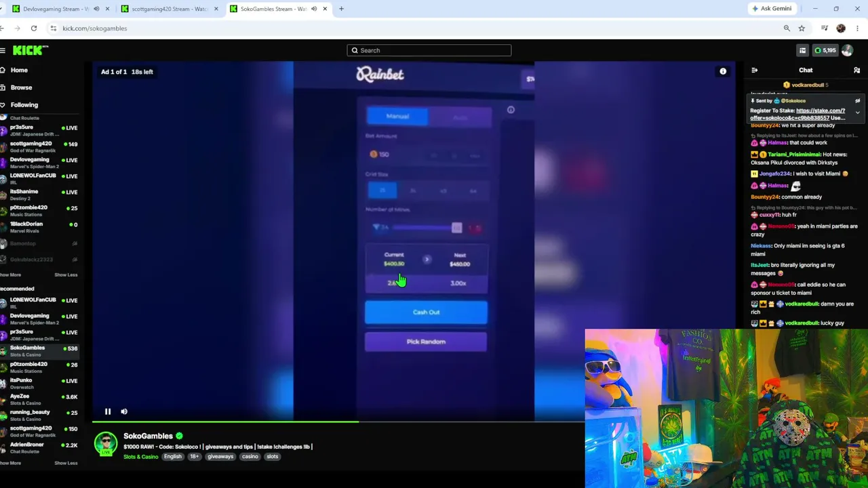Collapse the chat panel
The height and width of the screenshot is (488, 868).
(754, 70)
